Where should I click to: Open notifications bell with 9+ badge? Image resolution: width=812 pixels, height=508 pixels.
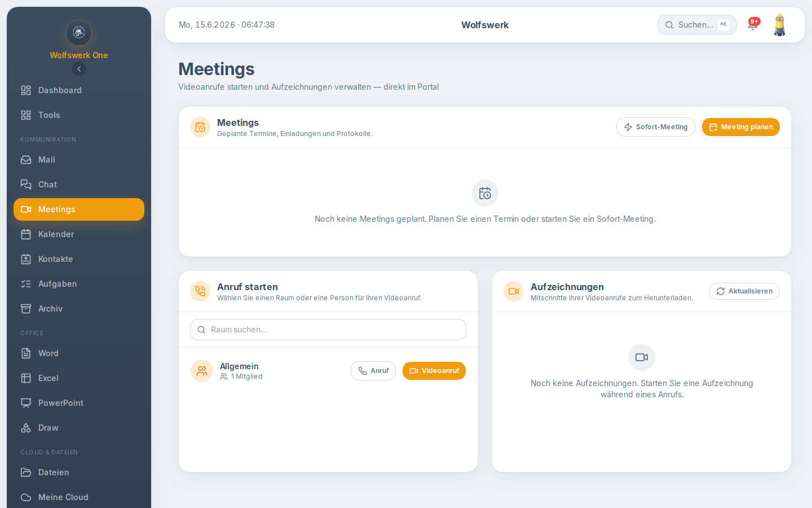click(753, 24)
